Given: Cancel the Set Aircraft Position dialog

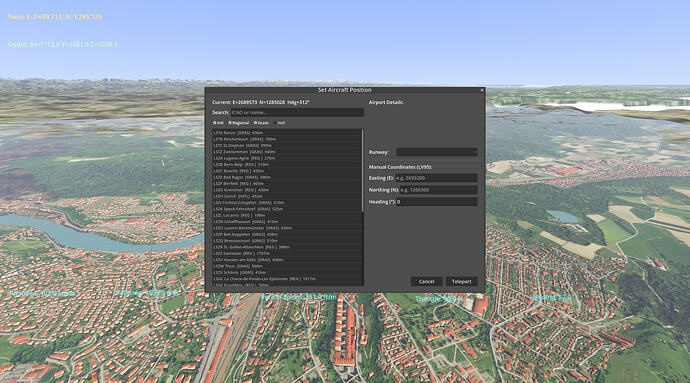Looking at the screenshot, I should tap(426, 281).
